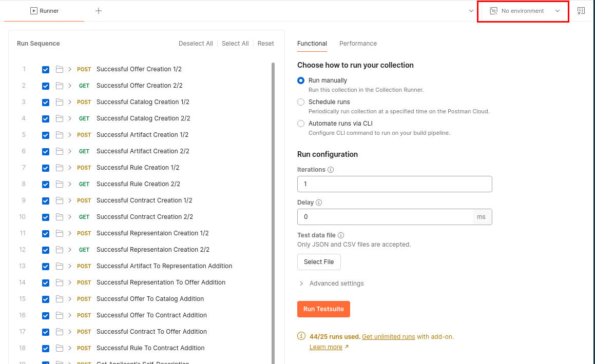Uncheck Successful Offer To Contract Addition request
Image resolution: width=595 pixels, height=364 pixels.
coord(46,315)
